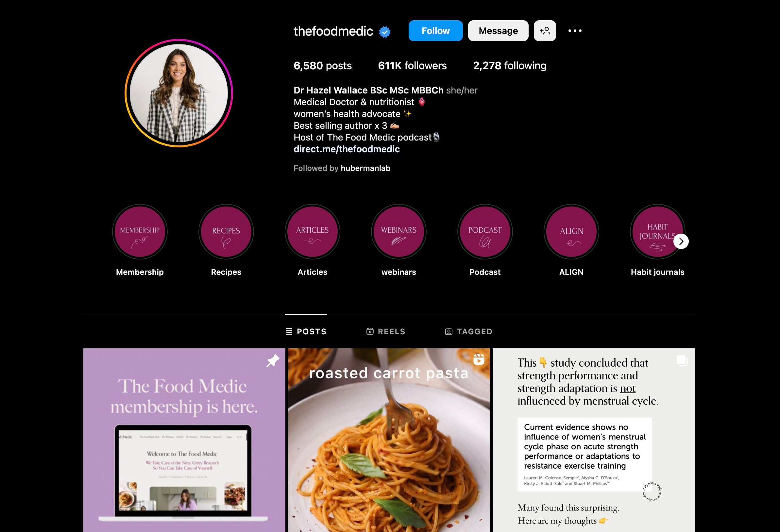This screenshot has height=532, width=780.
Task: Open the Podcast highlight circle
Action: click(x=485, y=231)
